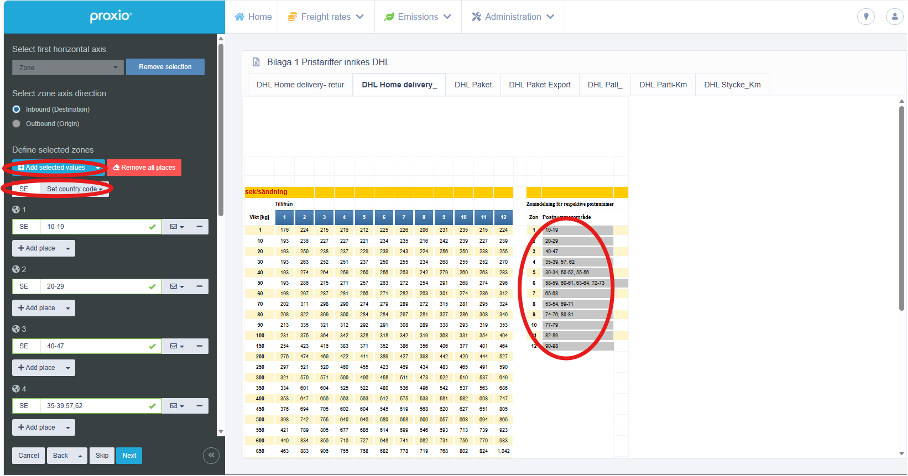
Task: Click the zone 1 postal field 10-19
Action: (x=101, y=227)
